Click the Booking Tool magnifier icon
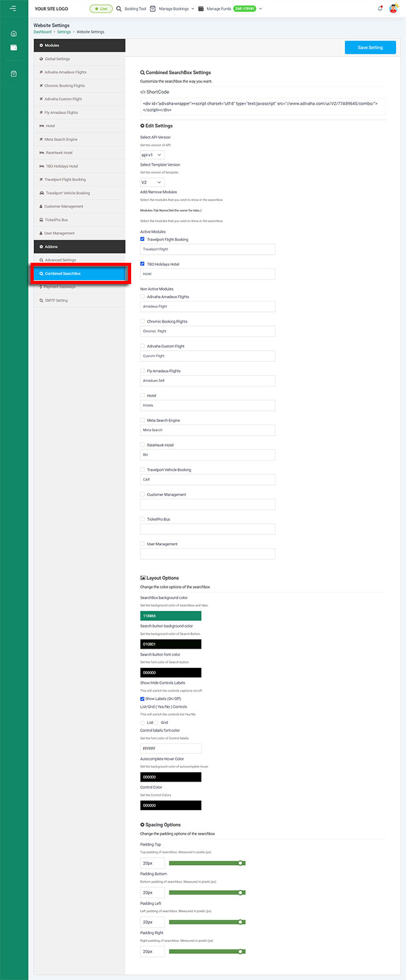406x980 pixels. [x=119, y=9]
